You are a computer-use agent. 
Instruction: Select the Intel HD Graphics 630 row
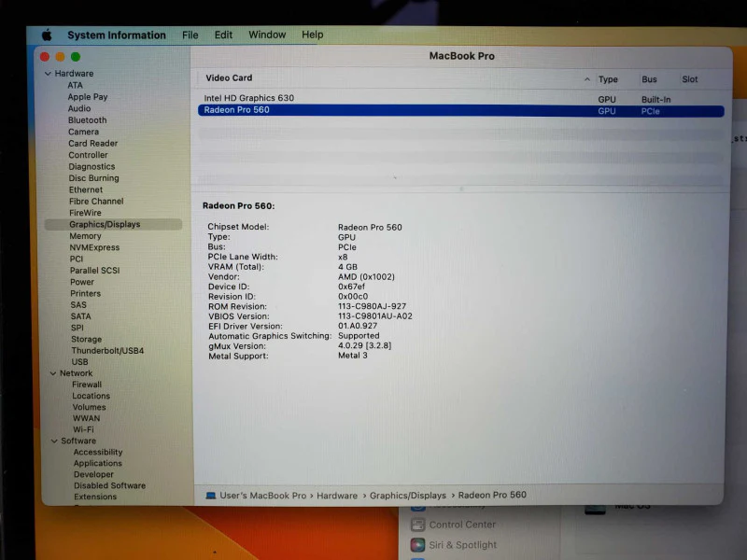coord(460,99)
